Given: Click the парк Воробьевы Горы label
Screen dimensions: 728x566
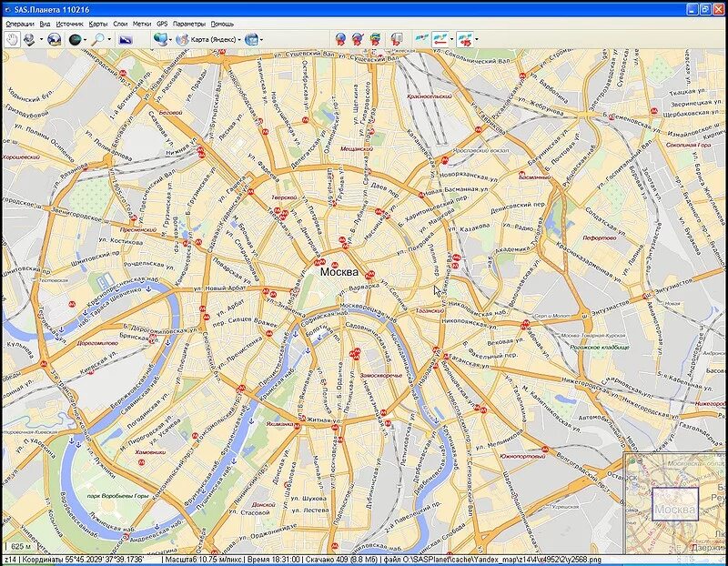Looking at the screenshot, I should click(118, 496).
